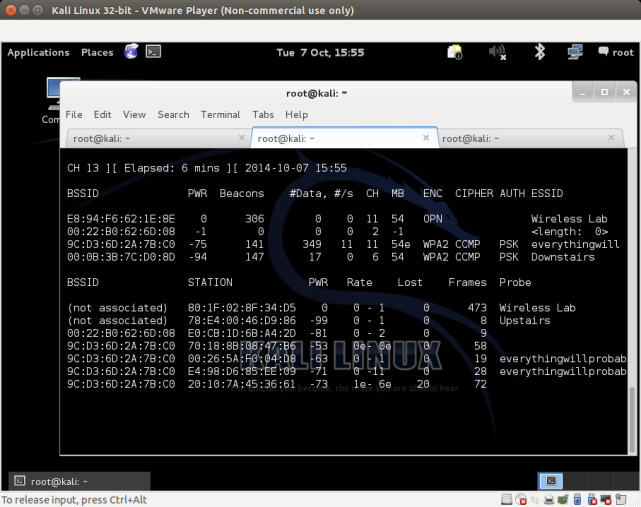Switch to the rightmost root@kali terminal tab
Viewport: 641px width, 507px height.
coord(531,138)
